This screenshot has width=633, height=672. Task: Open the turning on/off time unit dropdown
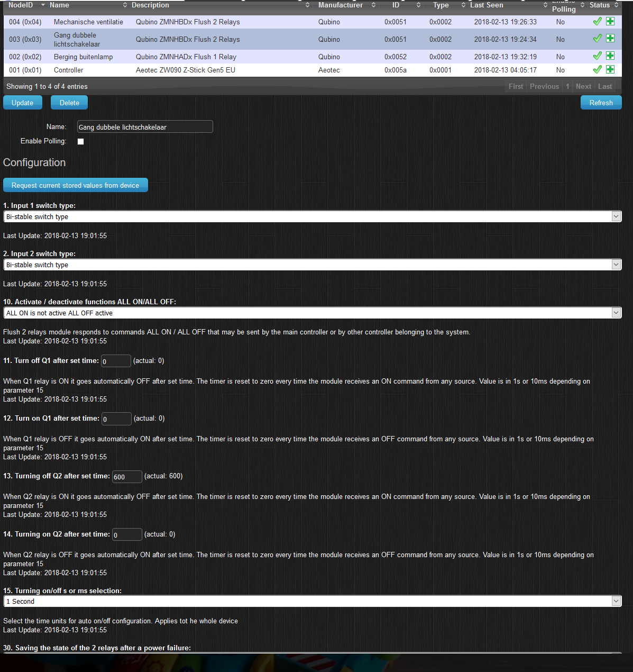click(616, 601)
